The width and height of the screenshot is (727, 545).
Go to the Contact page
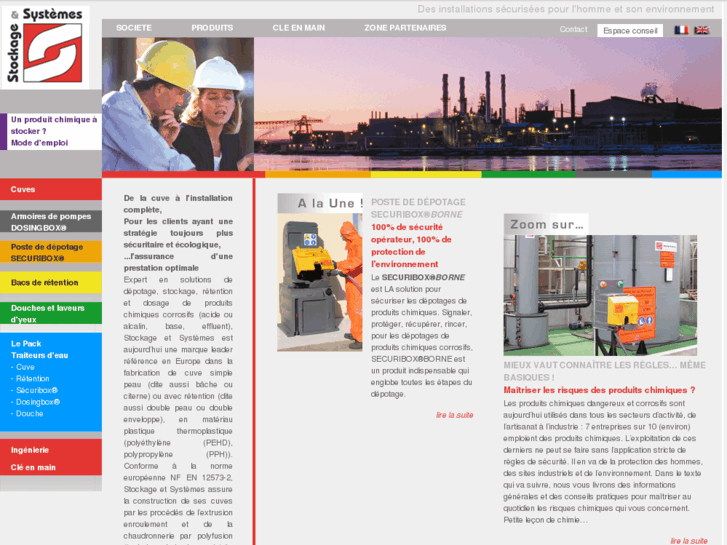point(573,29)
